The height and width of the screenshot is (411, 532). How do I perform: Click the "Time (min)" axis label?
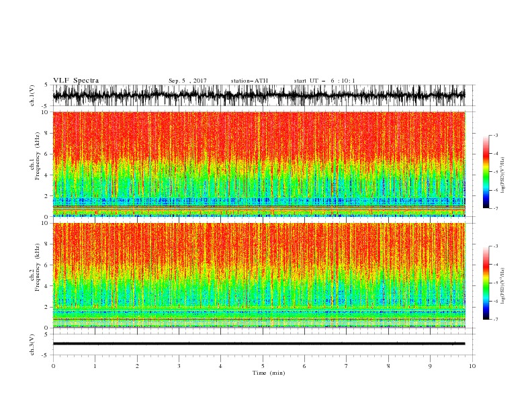pyautogui.click(x=269, y=373)
